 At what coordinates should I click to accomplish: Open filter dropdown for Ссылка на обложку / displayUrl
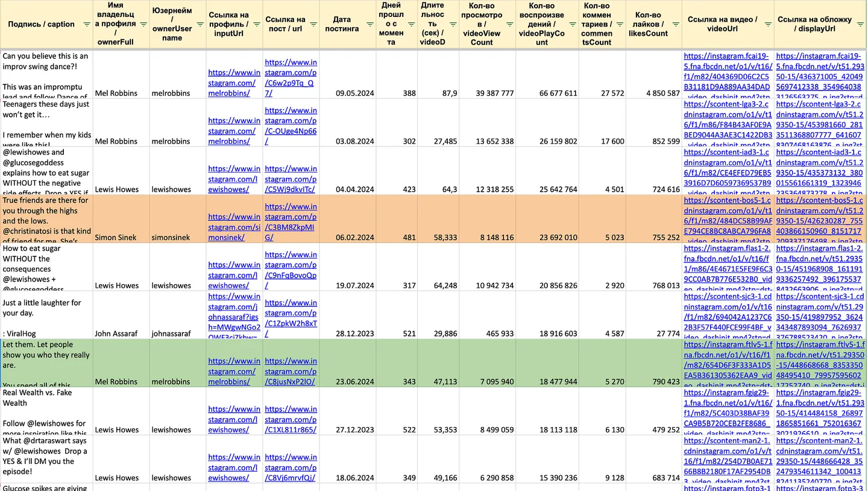tap(859, 25)
